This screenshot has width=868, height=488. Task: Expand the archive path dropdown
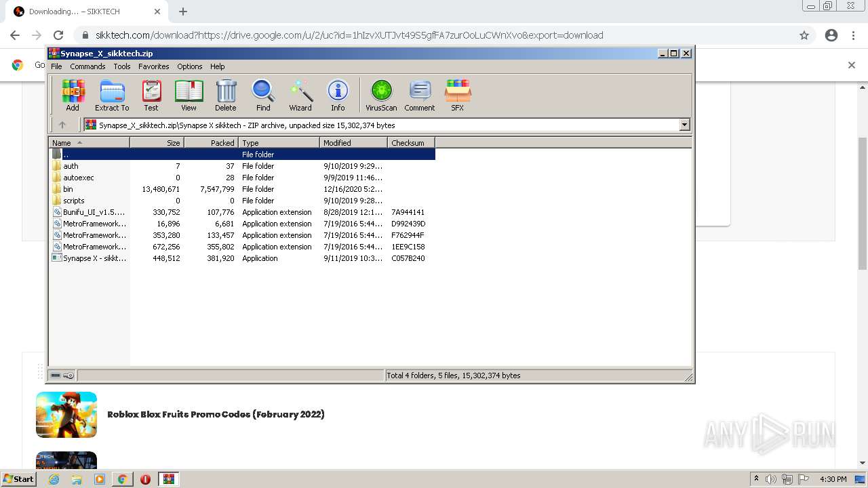[684, 125]
